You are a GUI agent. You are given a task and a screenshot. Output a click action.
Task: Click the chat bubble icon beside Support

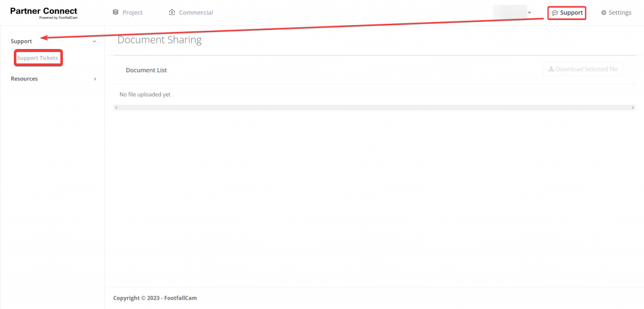pyautogui.click(x=555, y=13)
